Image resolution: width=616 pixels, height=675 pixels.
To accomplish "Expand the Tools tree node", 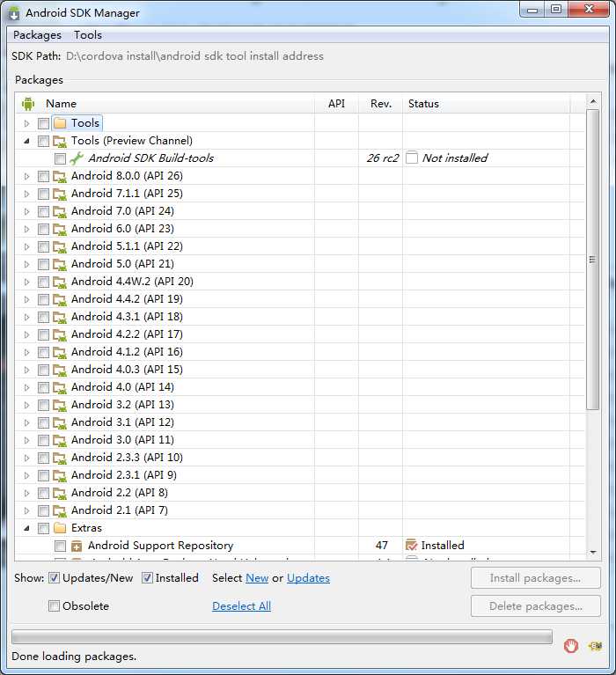I will pos(26,123).
